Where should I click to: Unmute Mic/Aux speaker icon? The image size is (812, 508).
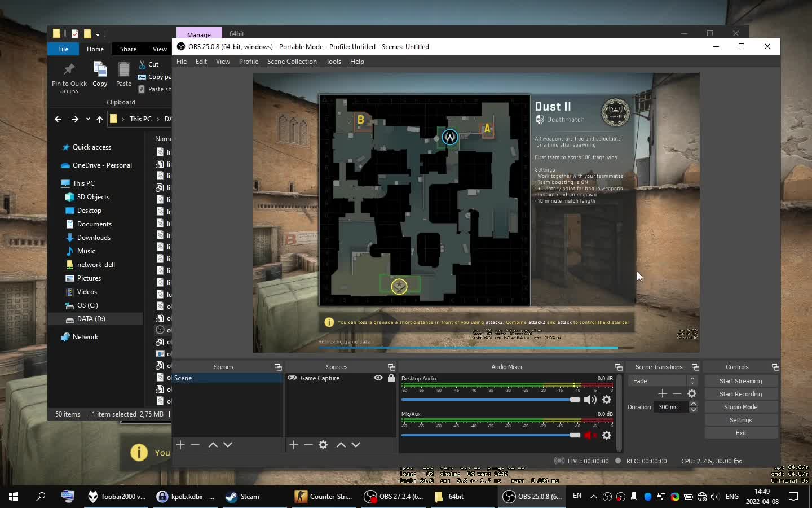click(590, 435)
